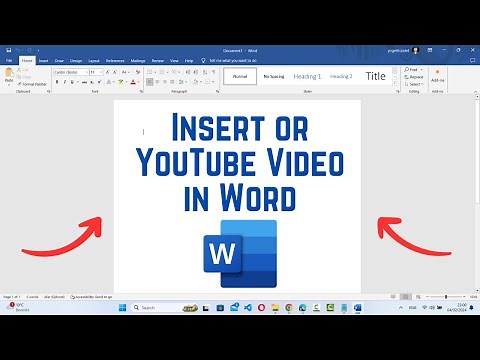This screenshot has height=360, width=480.
Task: Click the Show/Hide paragraph marks icon
Action: (213, 72)
